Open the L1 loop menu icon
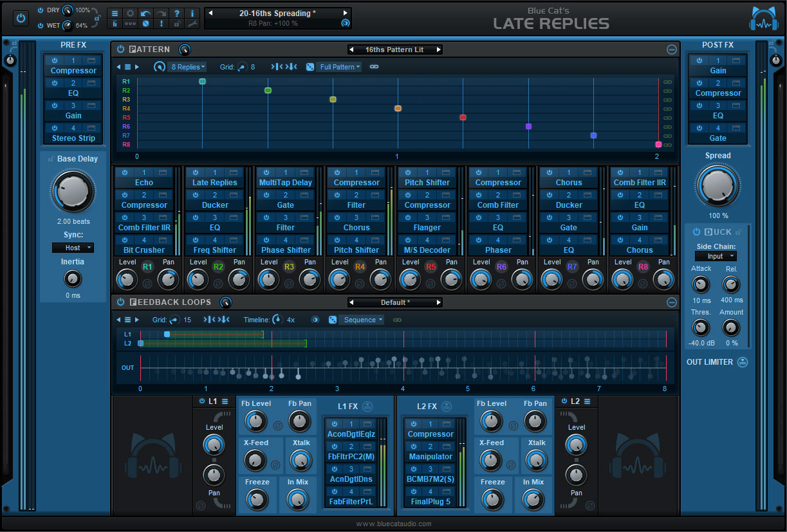 pos(225,401)
